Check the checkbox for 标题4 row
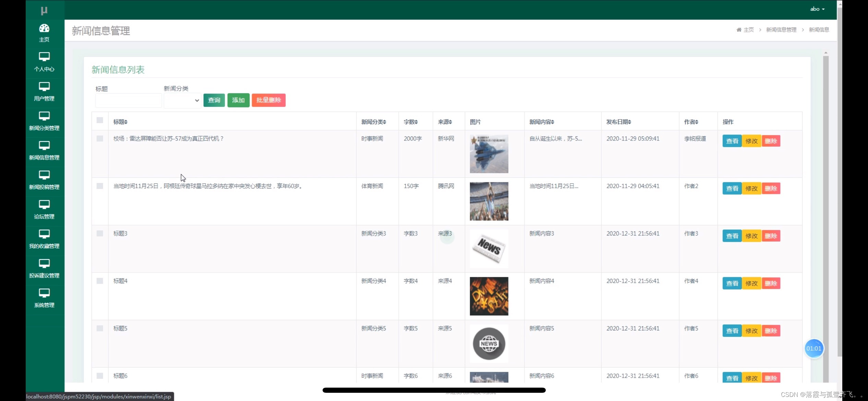This screenshot has width=868, height=401. click(x=100, y=281)
